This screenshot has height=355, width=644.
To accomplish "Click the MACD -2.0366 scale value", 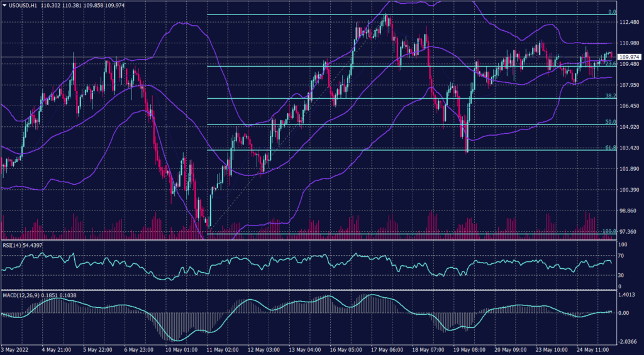I will (x=630, y=342).
